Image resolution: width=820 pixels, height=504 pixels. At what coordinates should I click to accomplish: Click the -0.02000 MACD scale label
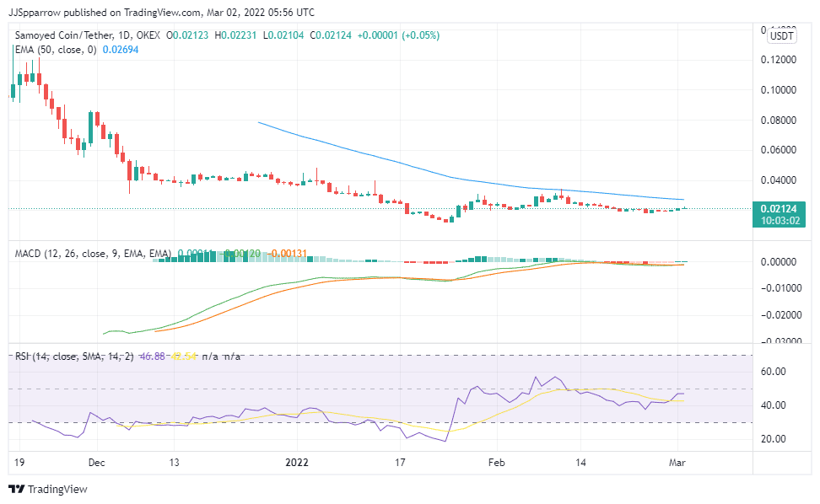[x=781, y=315]
